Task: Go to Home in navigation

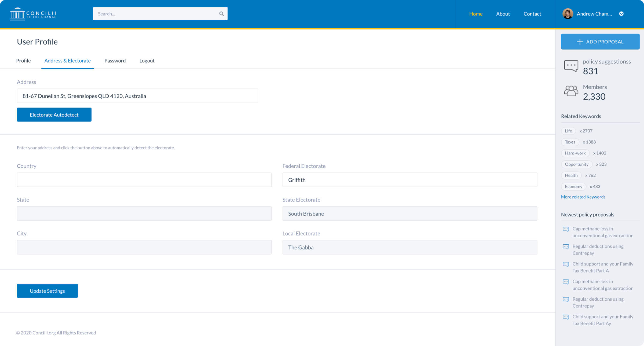Action: pyautogui.click(x=476, y=14)
